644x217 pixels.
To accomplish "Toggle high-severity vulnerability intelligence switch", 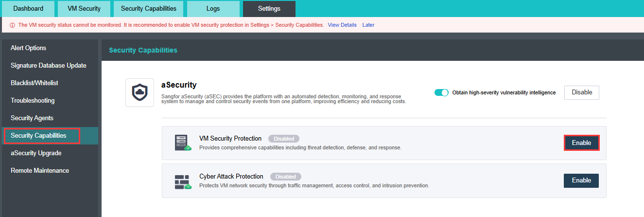I will tap(441, 92).
